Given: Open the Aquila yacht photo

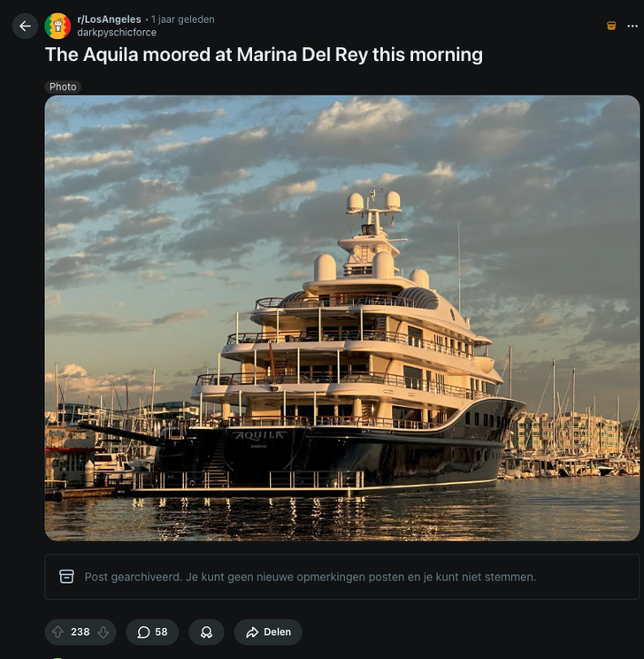Looking at the screenshot, I should pyautogui.click(x=341, y=318).
